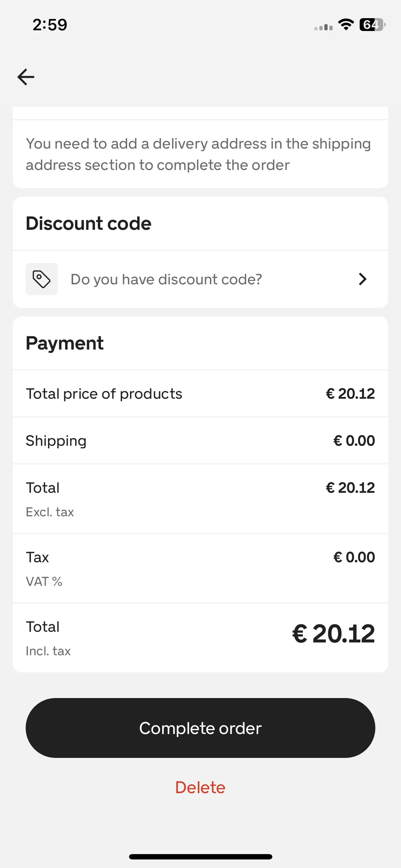Image resolution: width=401 pixels, height=868 pixels.
Task: Tap the discount tag icon
Action: 42,279
